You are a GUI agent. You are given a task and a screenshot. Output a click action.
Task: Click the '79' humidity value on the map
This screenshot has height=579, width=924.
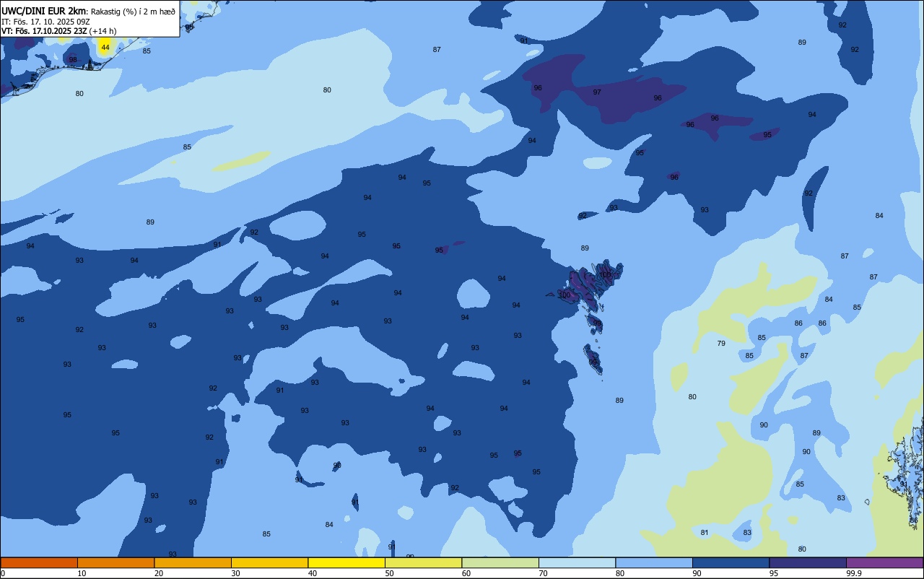(721, 344)
